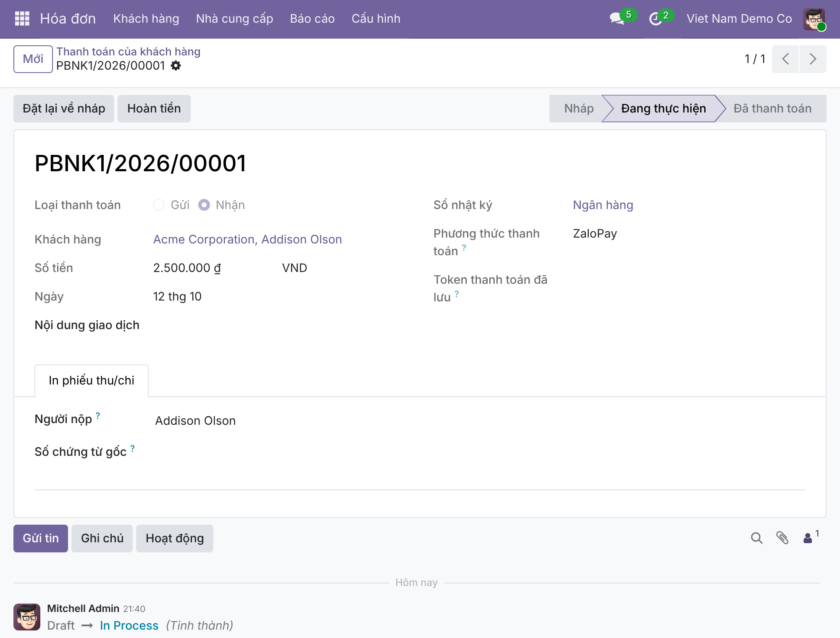This screenshot has height=638, width=840.
Task: Go to next record arrow
Action: point(813,59)
